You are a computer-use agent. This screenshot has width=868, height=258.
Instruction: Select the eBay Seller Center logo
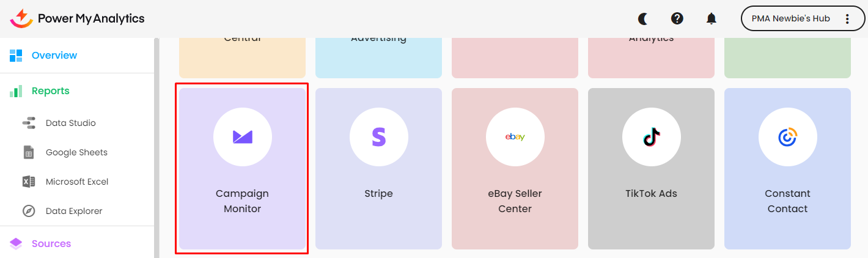coord(515,137)
